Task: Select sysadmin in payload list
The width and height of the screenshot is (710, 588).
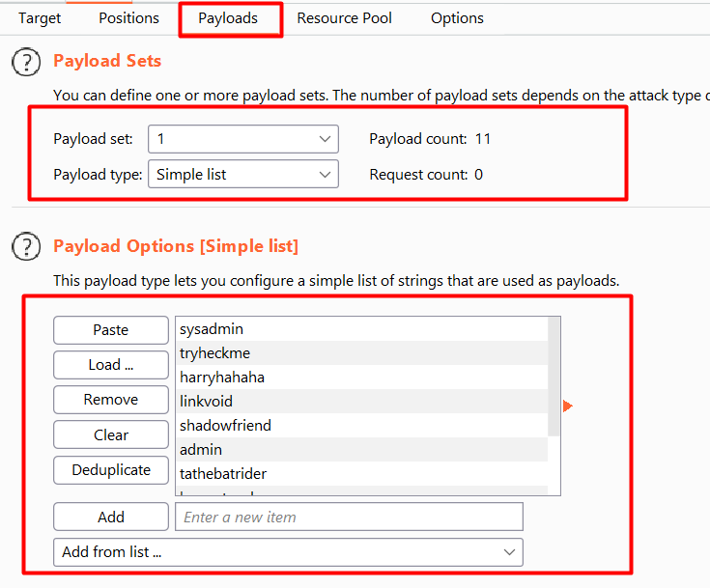Action: pyautogui.click(x=362, y=329)
